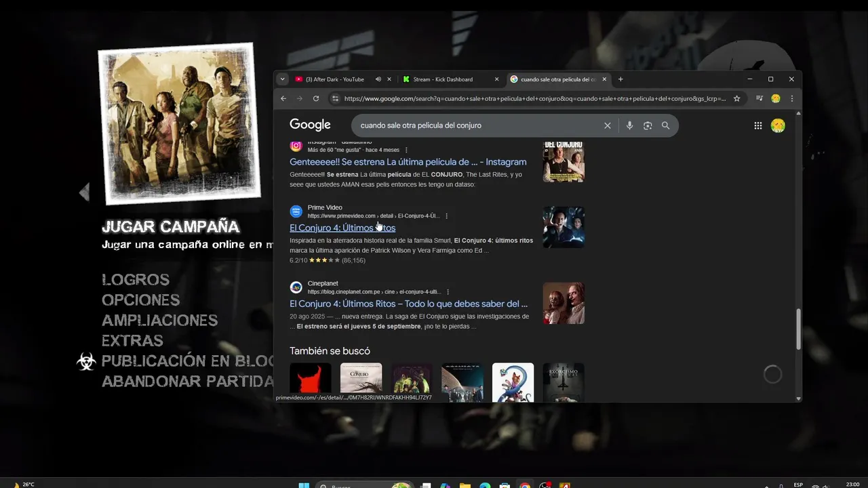
Task: Open Cineplanet 'Todo lo que debes saber' link
Action: [x=409, y=304]
